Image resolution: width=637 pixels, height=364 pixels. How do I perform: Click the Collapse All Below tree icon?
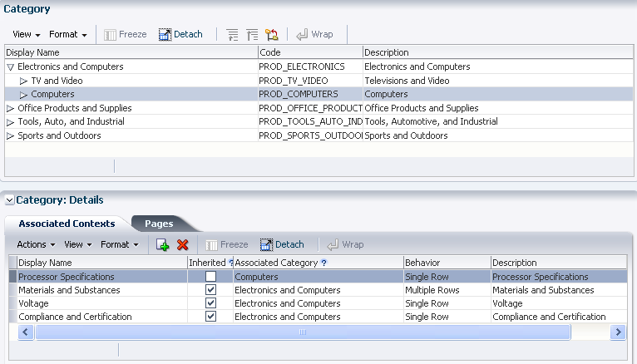[252, 35]
